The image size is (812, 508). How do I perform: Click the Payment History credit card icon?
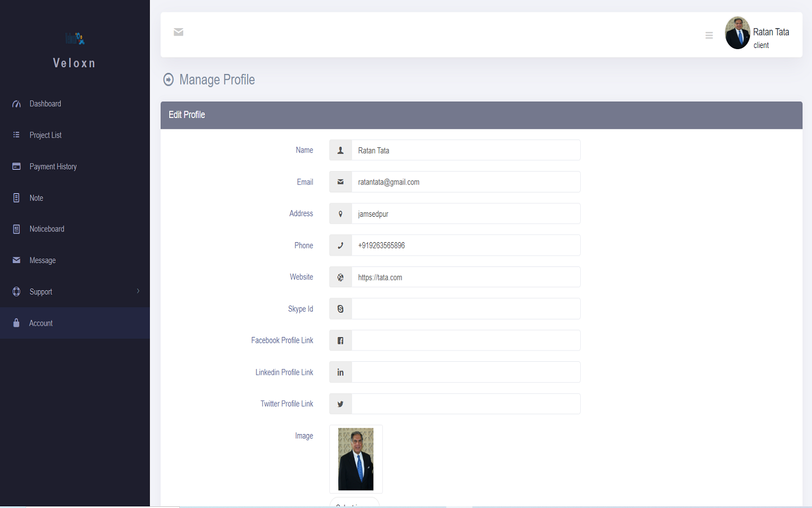[x=15, y=166]
